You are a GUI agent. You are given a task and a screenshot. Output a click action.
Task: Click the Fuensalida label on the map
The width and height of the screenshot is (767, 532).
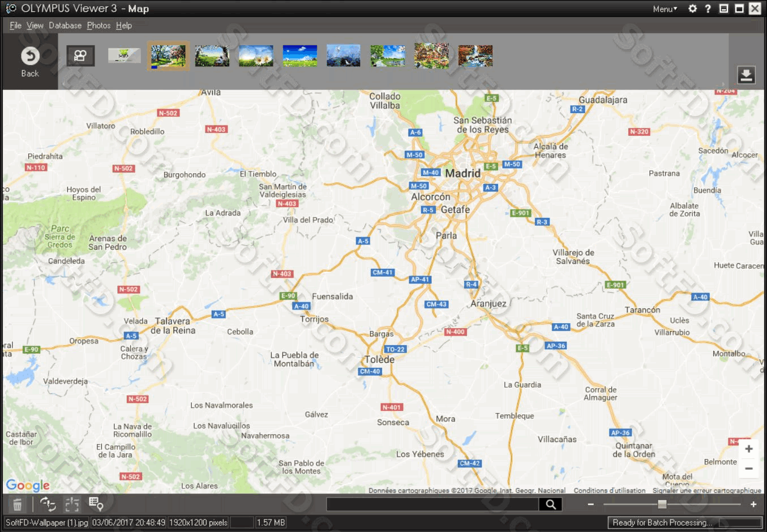coord(332,296)
